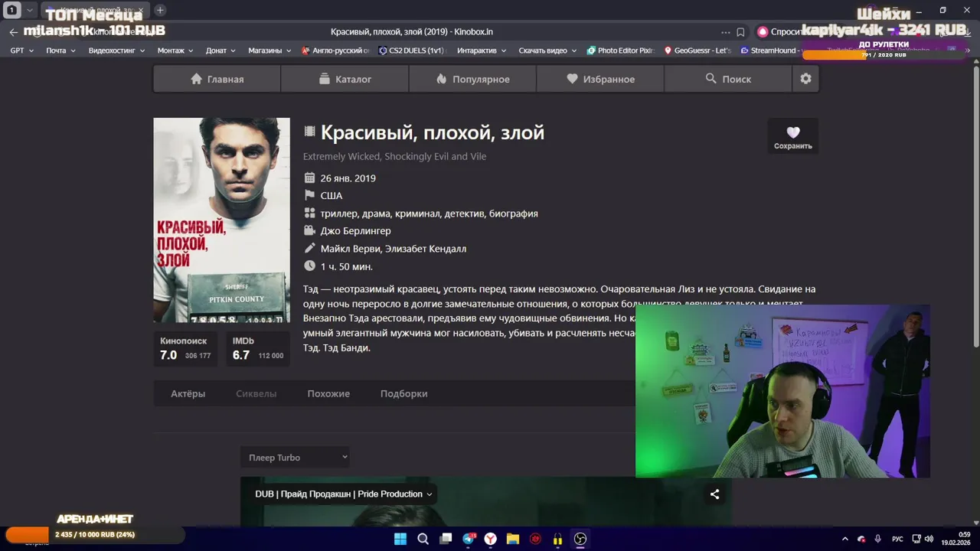980x551 pixels.
Task: Open the Плеер Turbo player dropdown
Action: coord(296,457)
